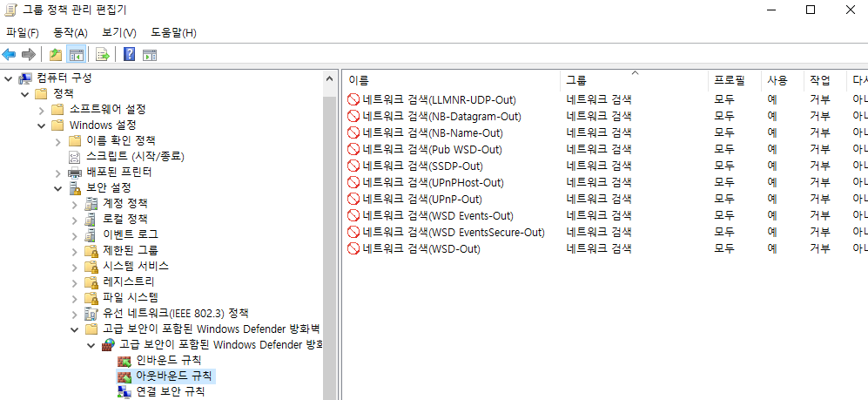Select the 파일 시스템 tree item
This screenshot has height=400, width=868.
point(130,297)
